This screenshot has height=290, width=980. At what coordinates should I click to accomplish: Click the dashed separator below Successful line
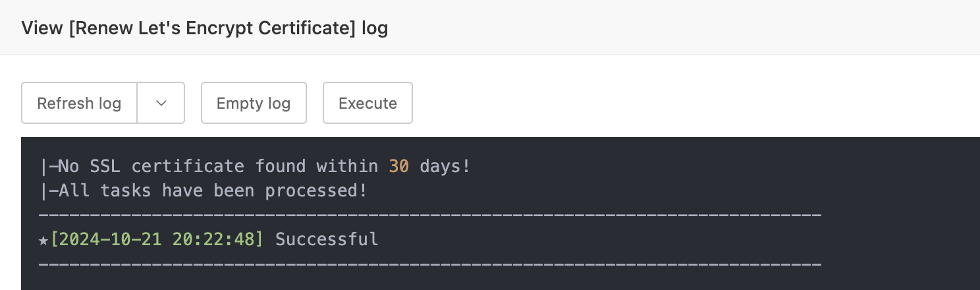429,264
